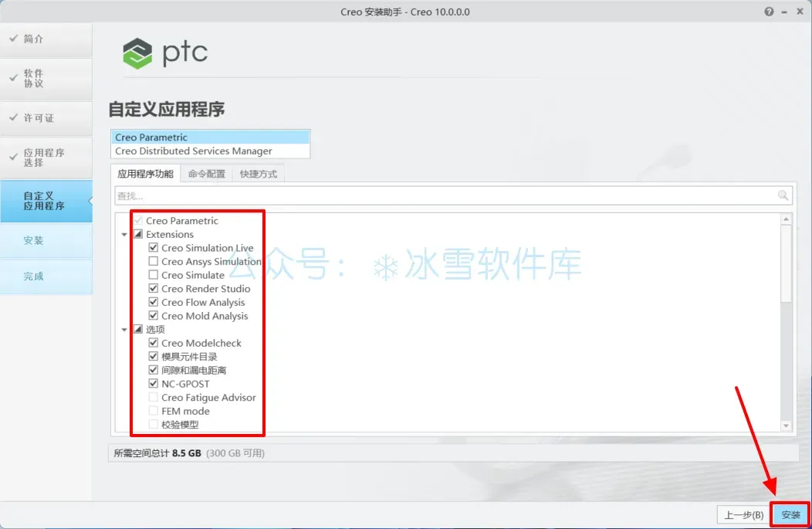Enable Creo Simulate checkbox
812x529 pixels.
click(x=154, y=275)
